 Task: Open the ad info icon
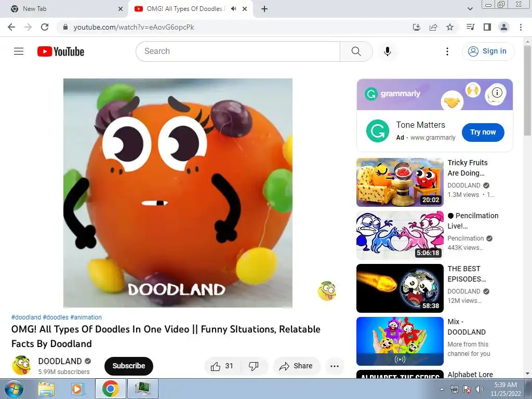497,92
